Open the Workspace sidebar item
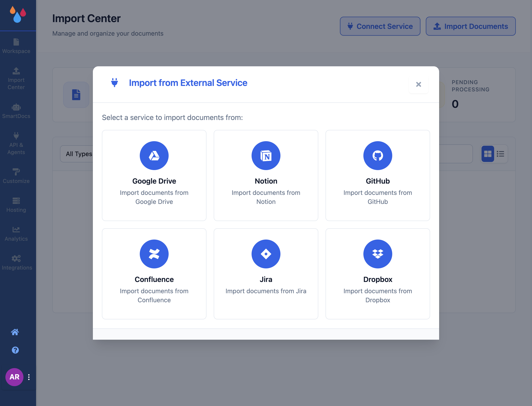The image size is (532, 406). pos(16,46)
